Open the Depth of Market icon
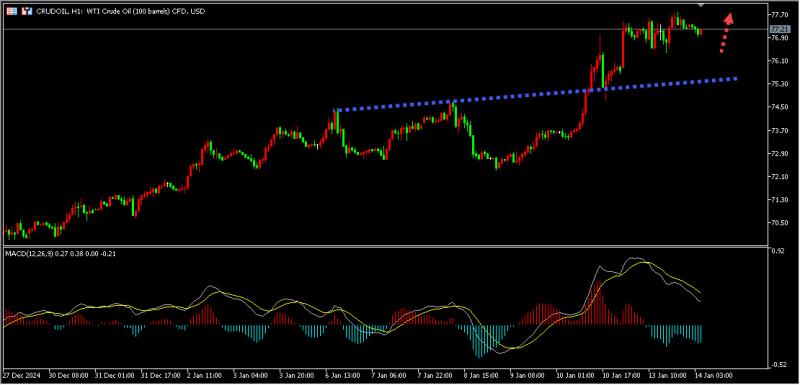800x385 pixels. click(11, 11)
